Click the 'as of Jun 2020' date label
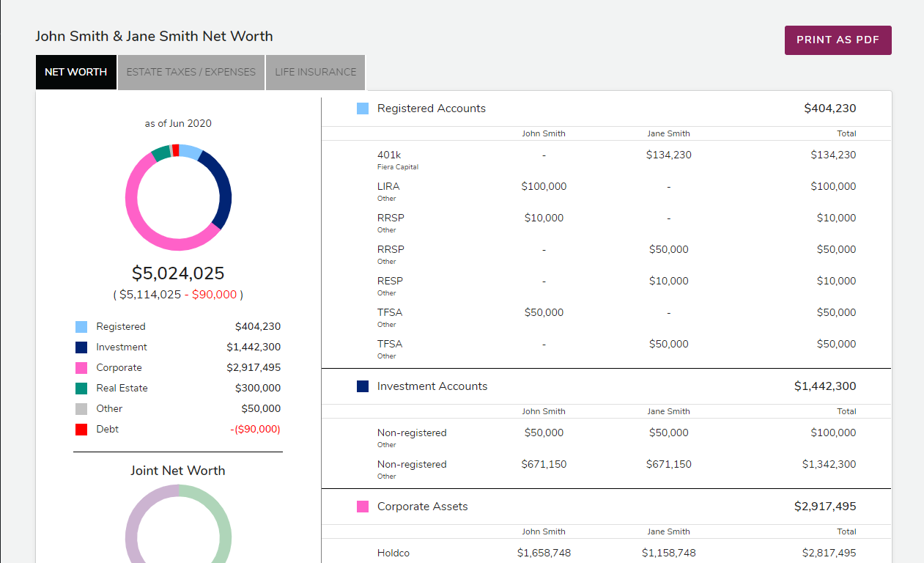The height and width of the screenshot is (563, 924). pyautogui.click(x=178, y=123)
